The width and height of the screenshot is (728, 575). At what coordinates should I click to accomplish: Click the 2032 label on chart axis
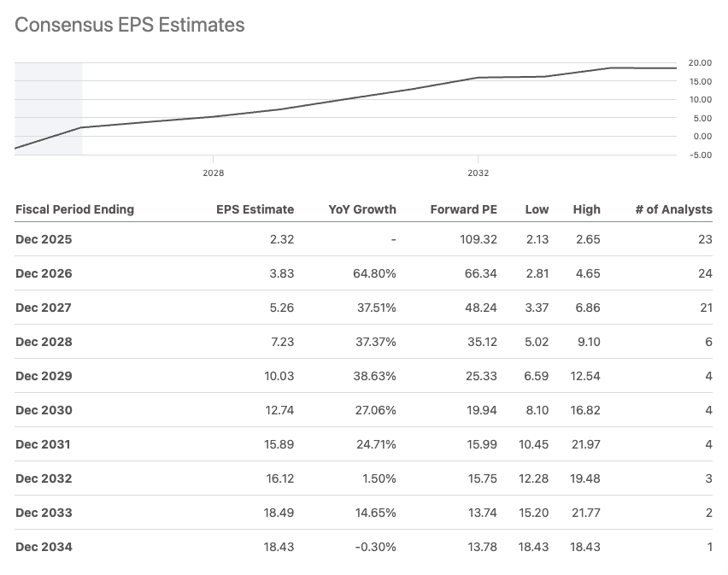pos(478,173)
